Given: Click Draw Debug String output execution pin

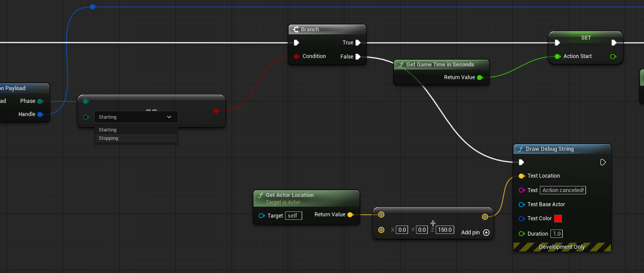Looking at the screenshot, I should [603, 162].
